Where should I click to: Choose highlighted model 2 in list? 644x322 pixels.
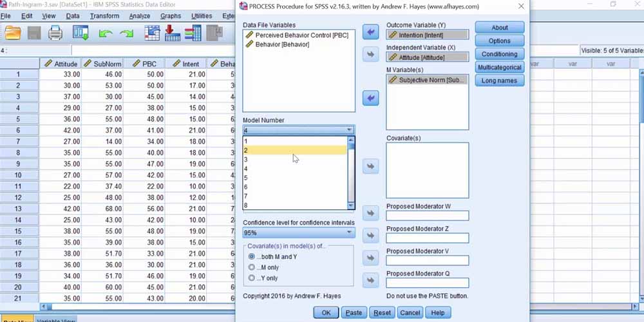click(295, 150)
